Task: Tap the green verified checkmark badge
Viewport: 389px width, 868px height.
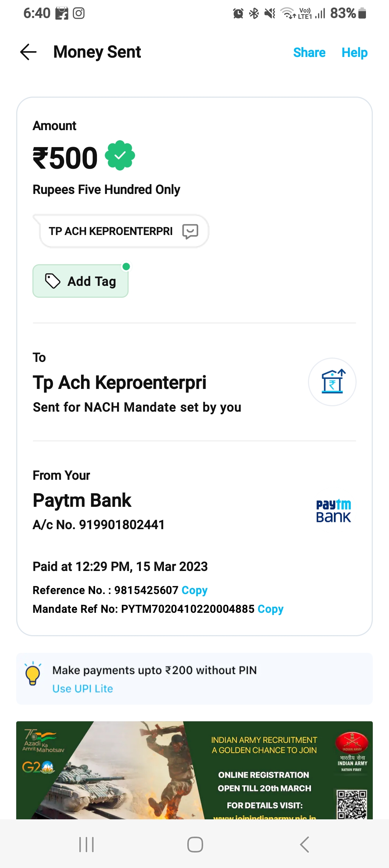Action: (x=120, y=155)
